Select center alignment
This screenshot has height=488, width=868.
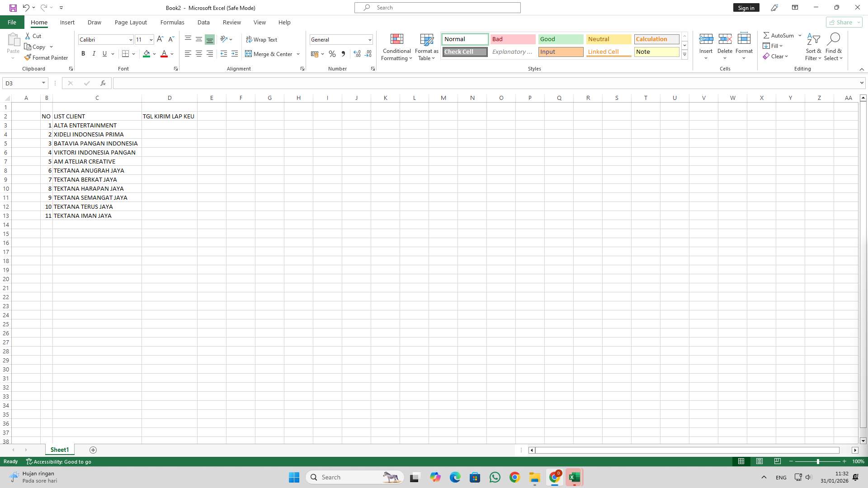pyautogui.click(x=199, y=53)
